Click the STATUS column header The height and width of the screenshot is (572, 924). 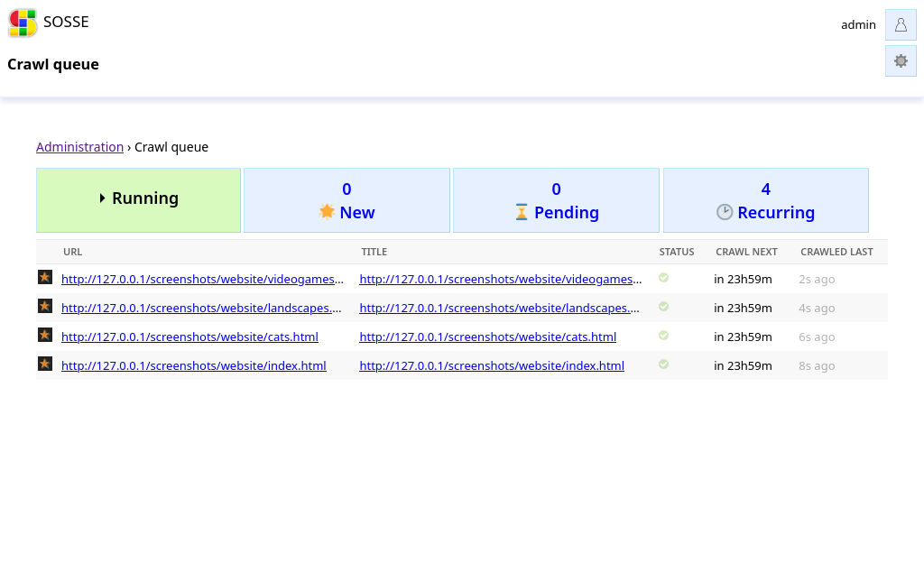click(x=677, y=252)
